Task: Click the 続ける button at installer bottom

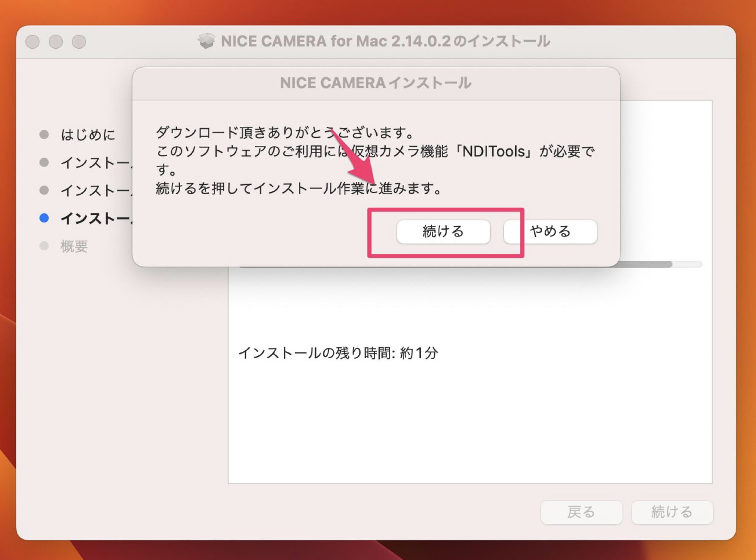Action: (x=672, y=512)
